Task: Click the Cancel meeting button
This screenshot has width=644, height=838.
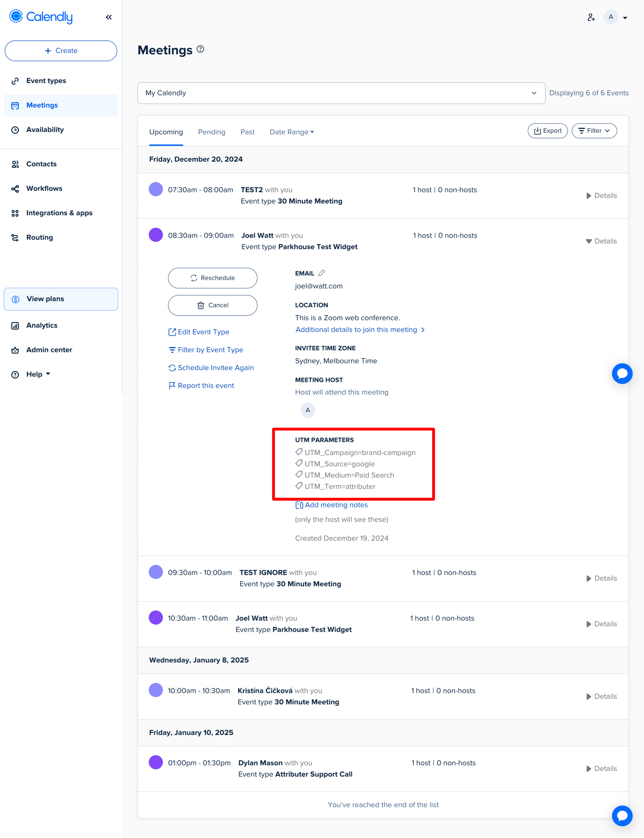Action: [212, 305]
